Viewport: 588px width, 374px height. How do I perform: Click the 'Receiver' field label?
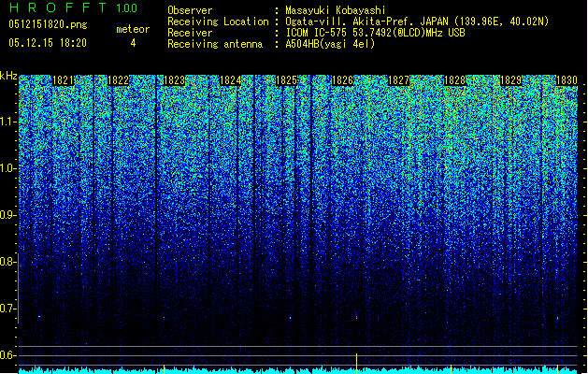[190, 33]
